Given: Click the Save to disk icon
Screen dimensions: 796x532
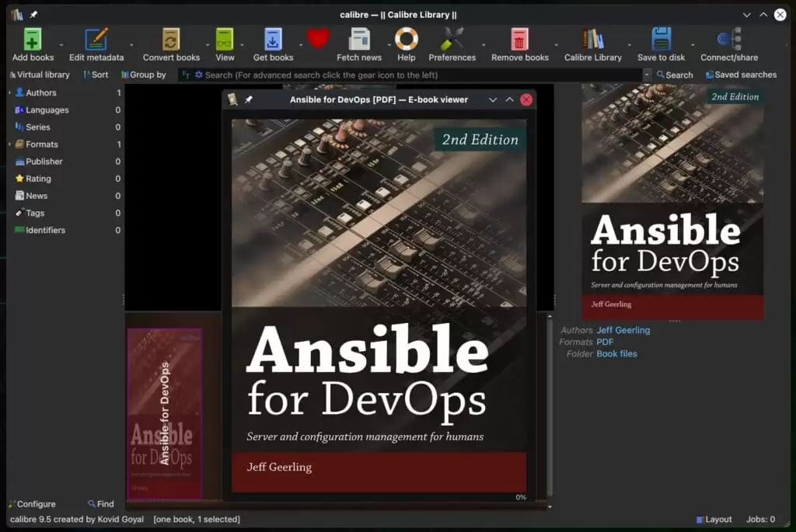Looking at the screenshot, I should click(x=661, y=40).
